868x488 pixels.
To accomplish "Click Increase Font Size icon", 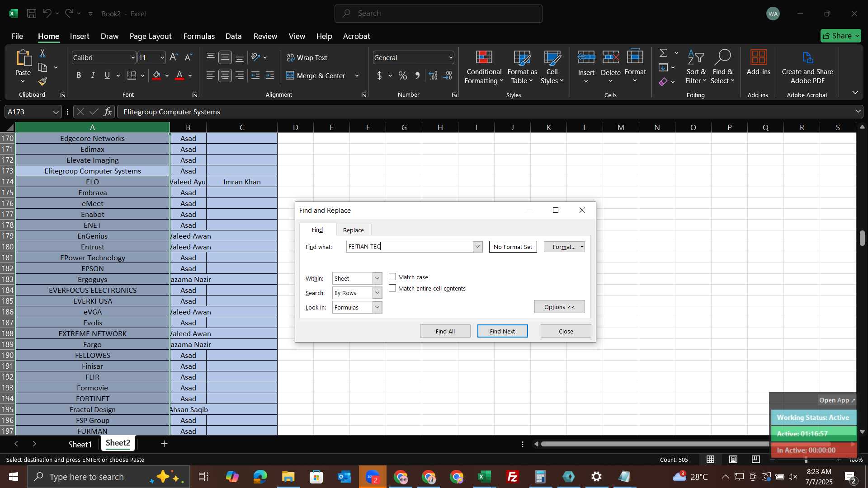I will pyautogui.click(x=174, y=57).
